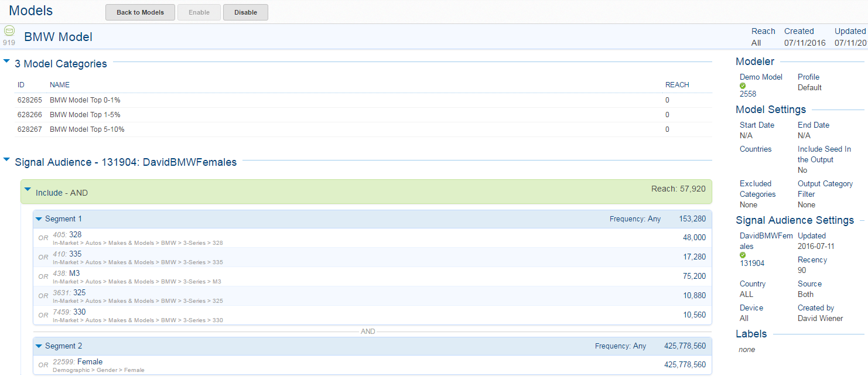Viewport: 868px width, 379px height.
Task: Click the Models page heading
Action: (x=30, y=11)
